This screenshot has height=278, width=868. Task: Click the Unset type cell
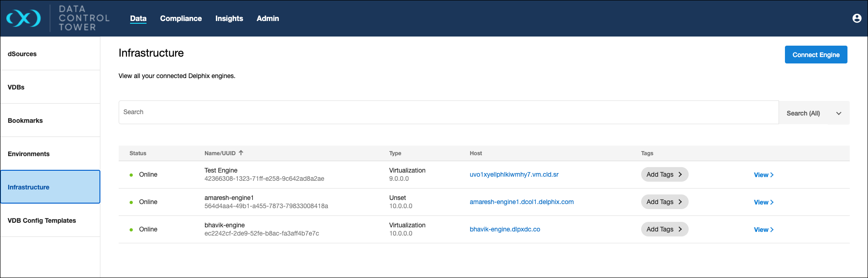(397, 198)
